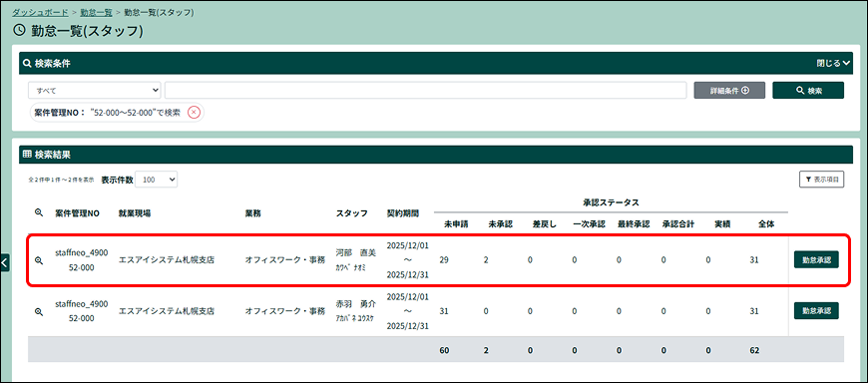Click the 一次承認 column header

click(589, 224)
